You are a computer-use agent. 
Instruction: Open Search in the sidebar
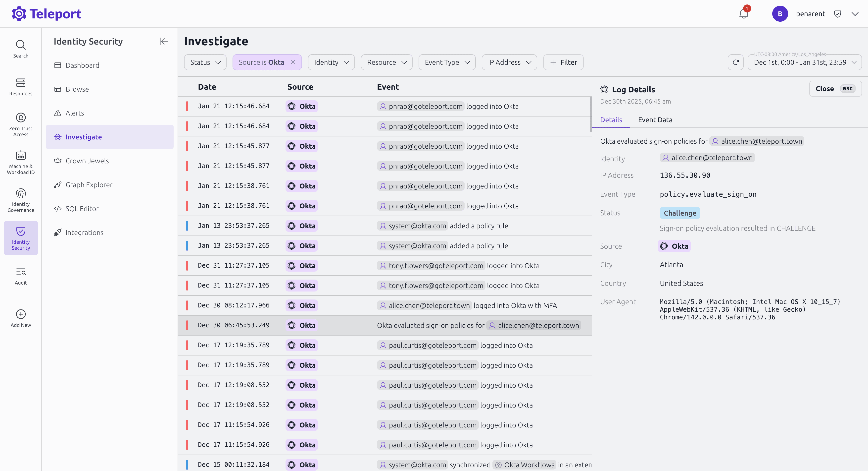[x=21, y=49]
